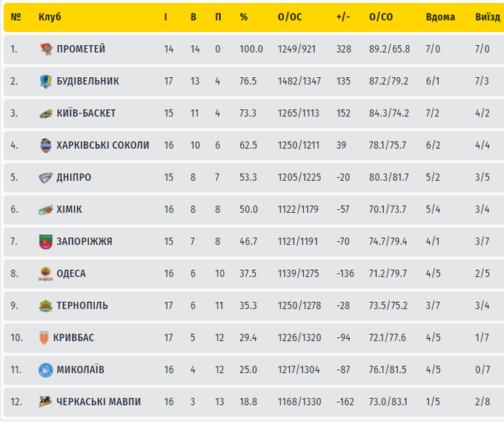Click the Запоріжжя team logo icon

point(46,242)
